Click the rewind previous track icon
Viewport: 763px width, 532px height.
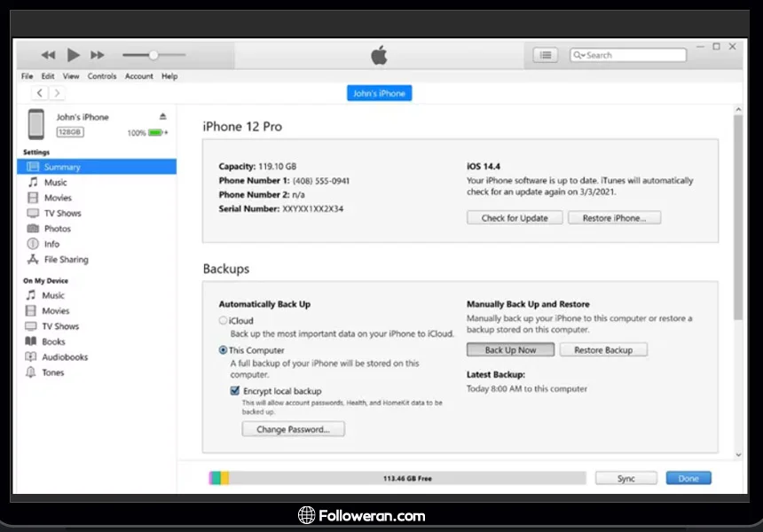click(48, 55)
